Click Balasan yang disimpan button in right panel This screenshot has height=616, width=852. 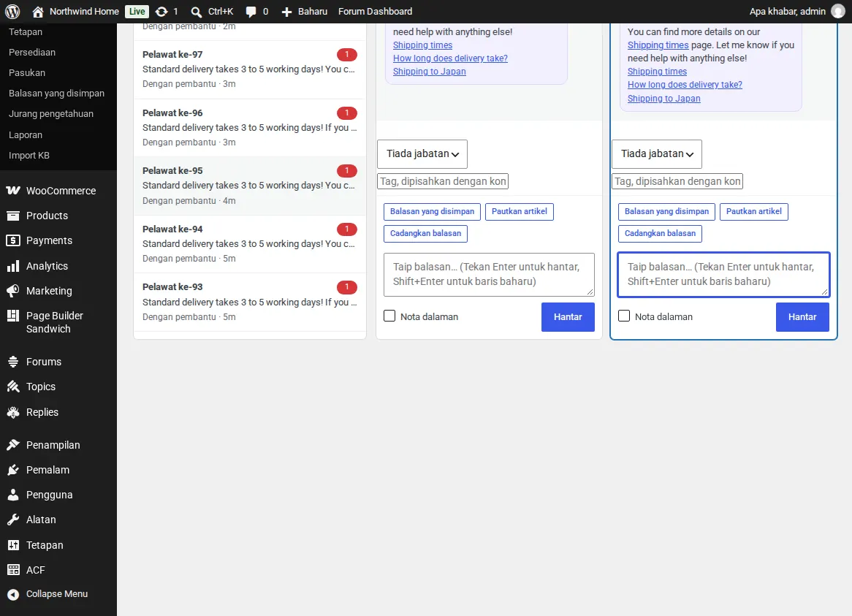point(666,211)
